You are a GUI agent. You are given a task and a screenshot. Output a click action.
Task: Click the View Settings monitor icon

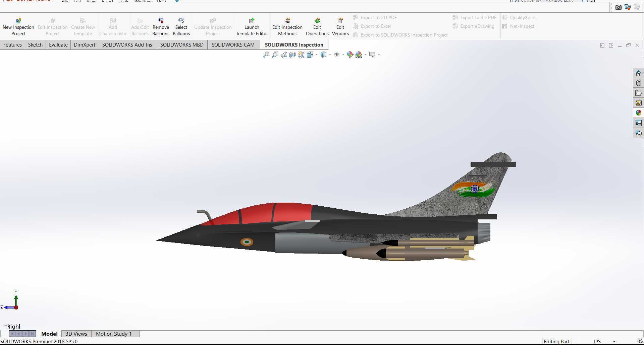pos(372,55)
